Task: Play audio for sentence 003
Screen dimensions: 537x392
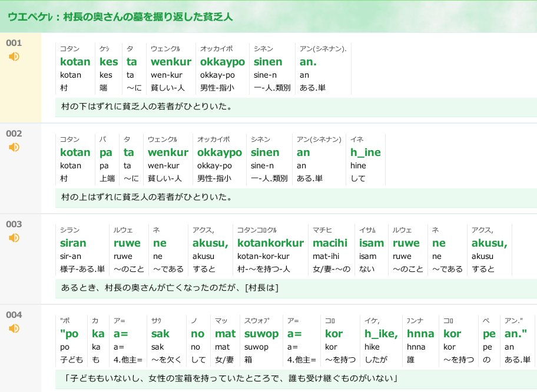Action: click(x=14, y=238)
